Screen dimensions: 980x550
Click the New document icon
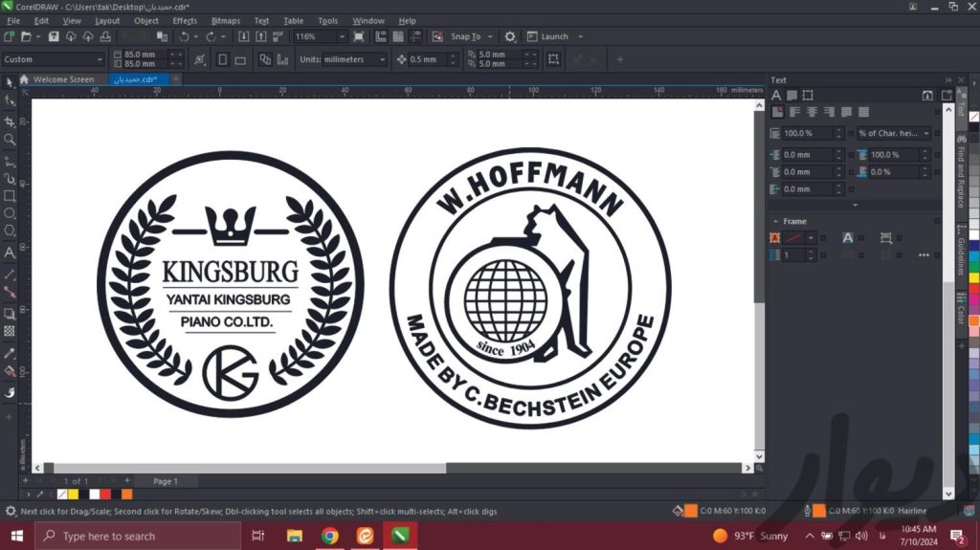(9, 37)
